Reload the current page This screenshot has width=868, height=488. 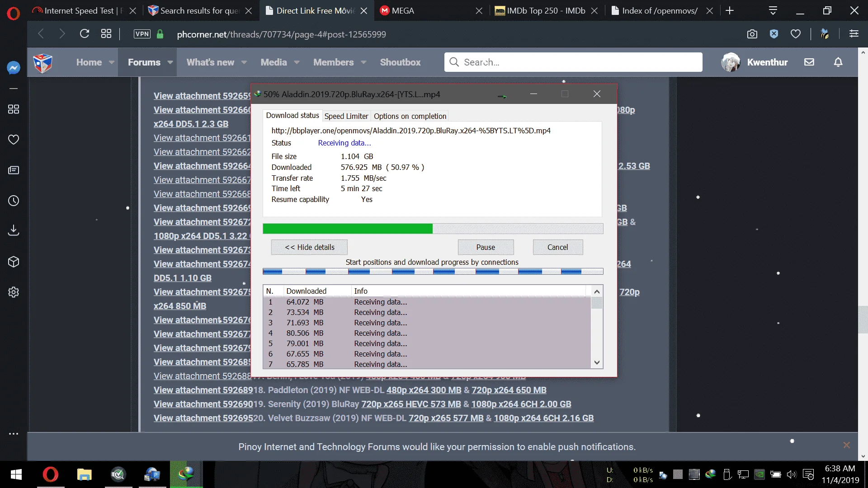point(85,34)
